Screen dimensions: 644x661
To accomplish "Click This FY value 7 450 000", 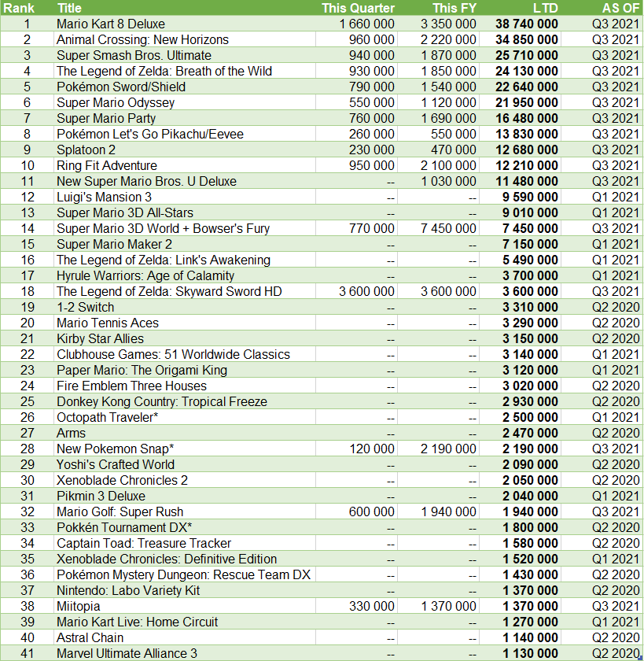I will [x=448, y=228].
